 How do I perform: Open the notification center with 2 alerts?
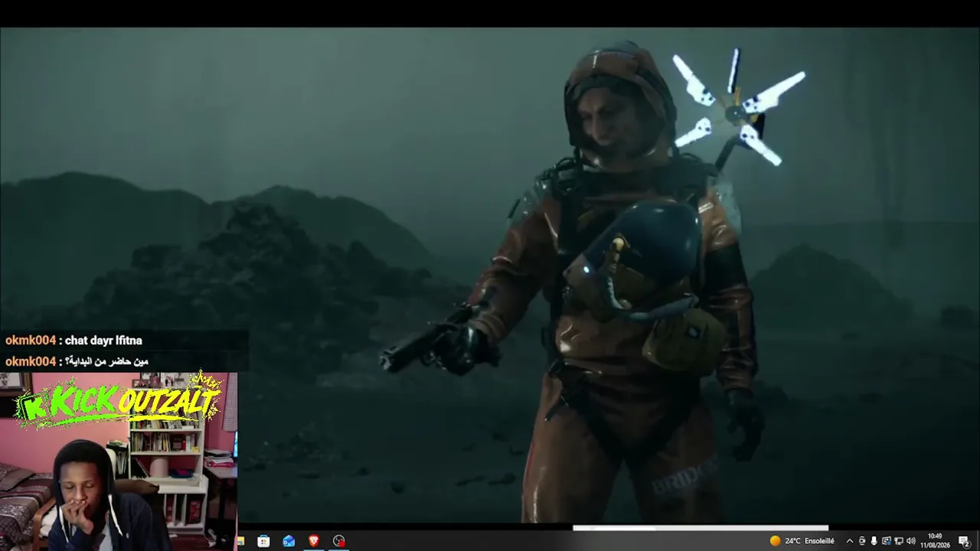[x=965, y=541]
